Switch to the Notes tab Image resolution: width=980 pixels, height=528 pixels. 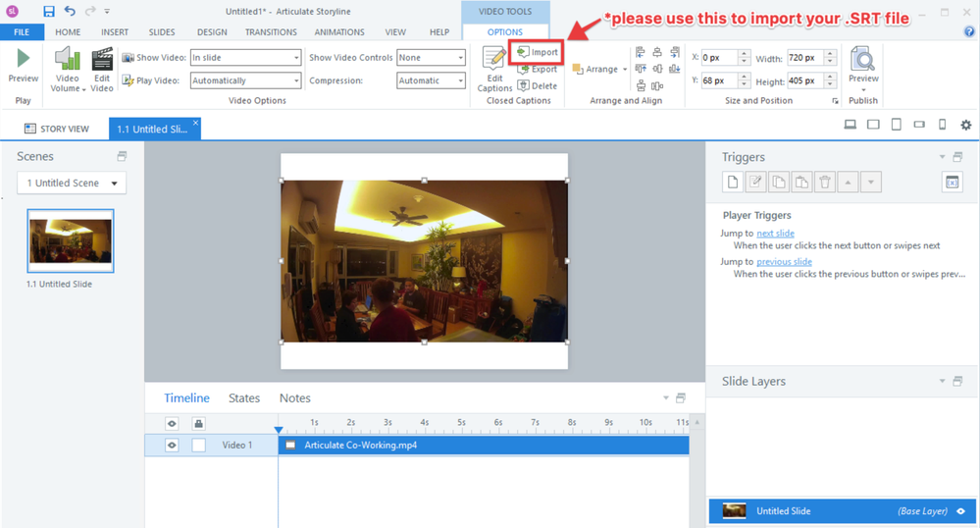pyautogui.click(x=295, y=397)
